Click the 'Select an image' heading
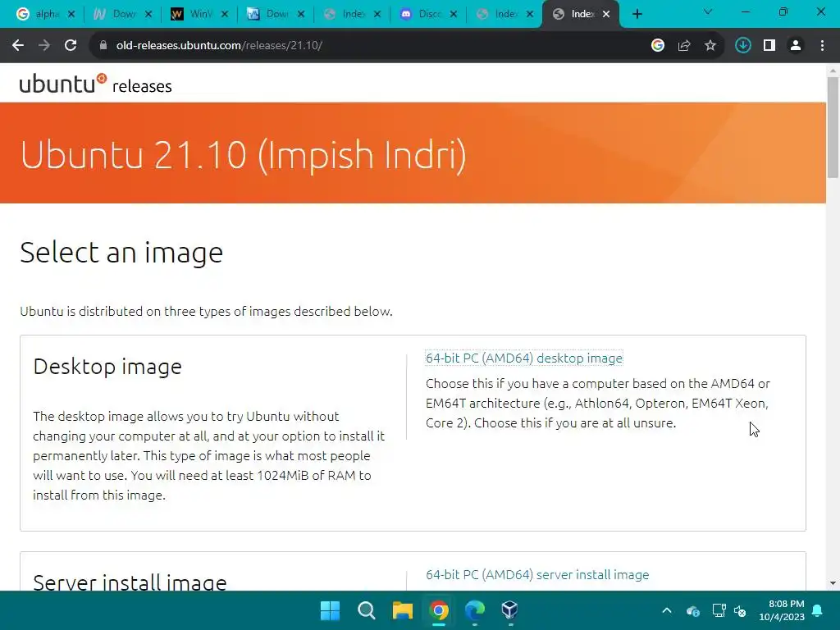This screenshot has height=630, width=840. [121, 253]
